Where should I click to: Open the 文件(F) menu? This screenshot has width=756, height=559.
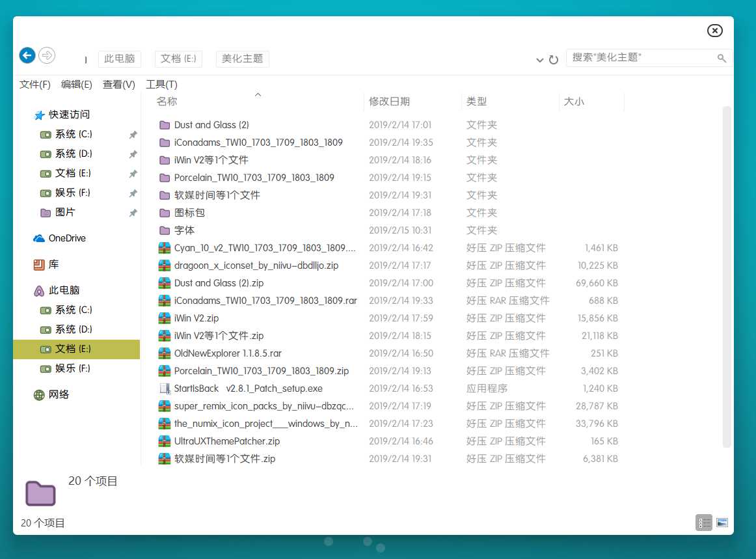(34, 85)
